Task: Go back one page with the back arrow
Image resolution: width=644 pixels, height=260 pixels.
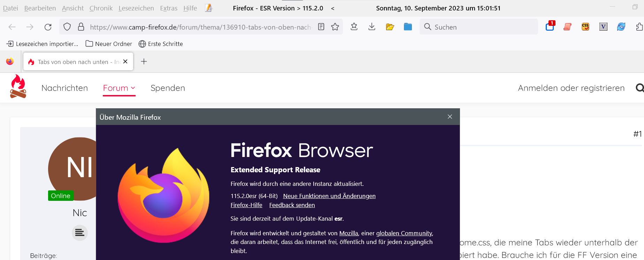Action: 12,27
